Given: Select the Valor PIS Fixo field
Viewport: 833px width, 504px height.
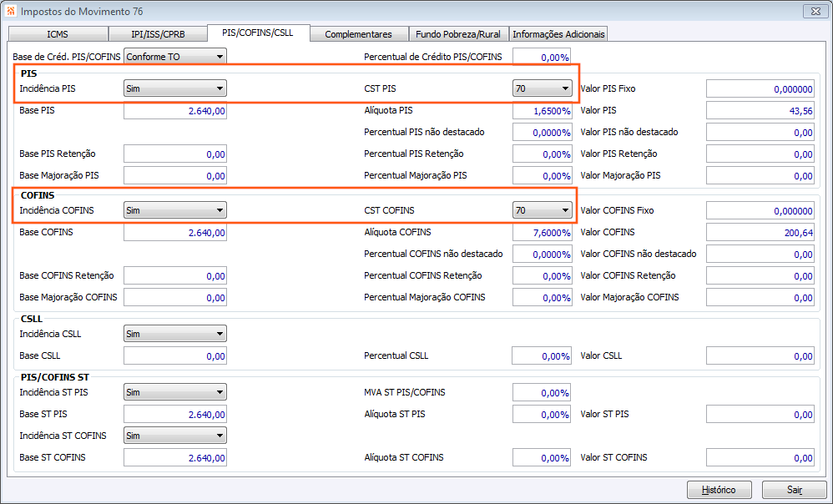Looking at the screenshot, I should coord(760,88).
